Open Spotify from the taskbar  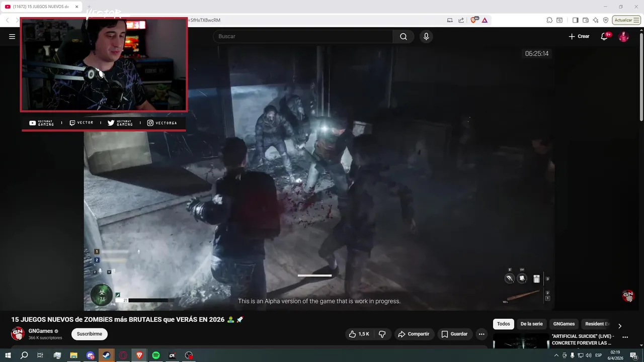[156, 355]
